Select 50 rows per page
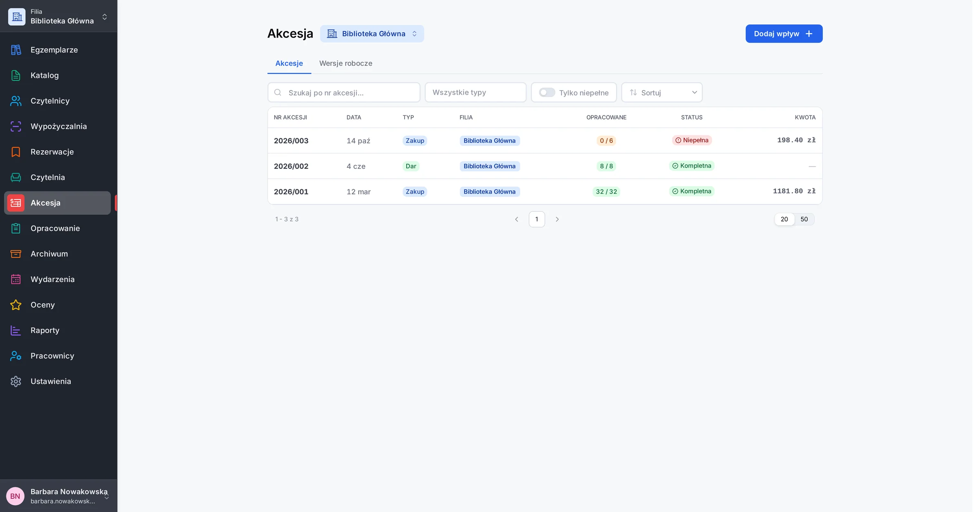 click(804, 219)
